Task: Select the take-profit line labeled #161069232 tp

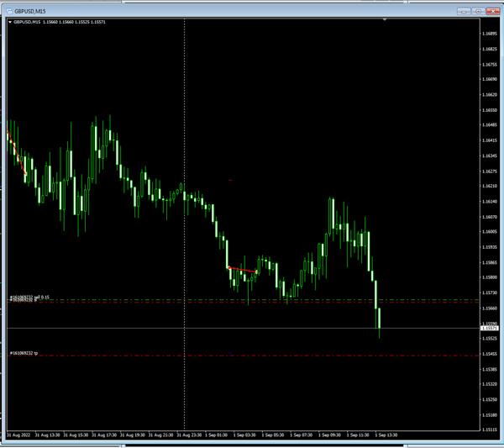Action: click(243, 356)
